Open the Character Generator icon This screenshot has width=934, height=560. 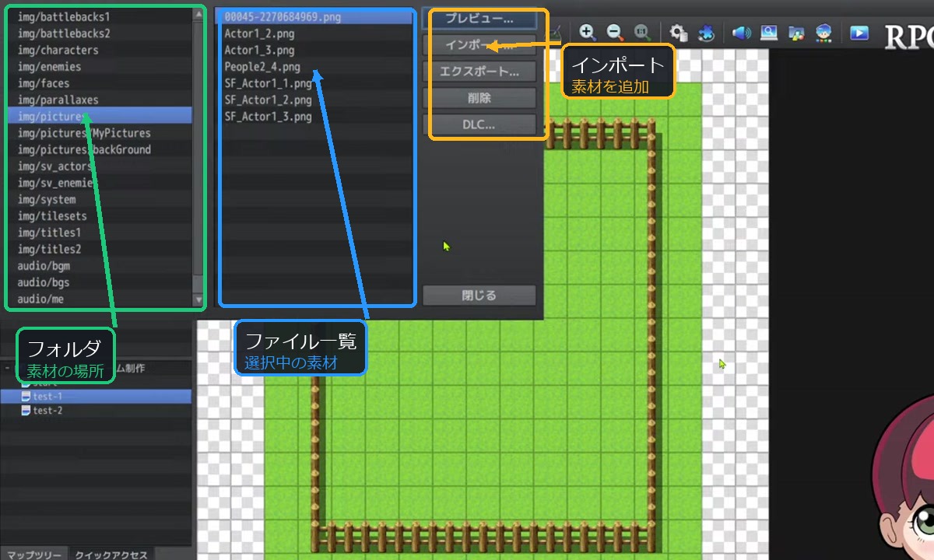(823, 33)
